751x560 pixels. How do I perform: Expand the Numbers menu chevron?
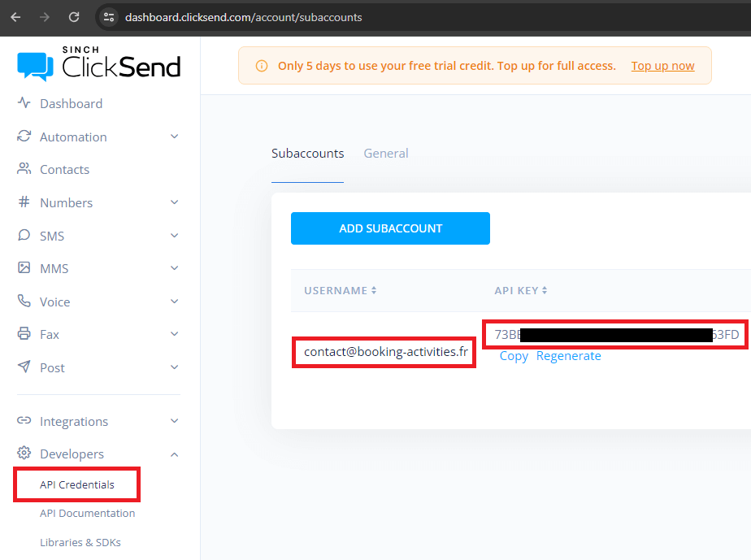[174, 202]
